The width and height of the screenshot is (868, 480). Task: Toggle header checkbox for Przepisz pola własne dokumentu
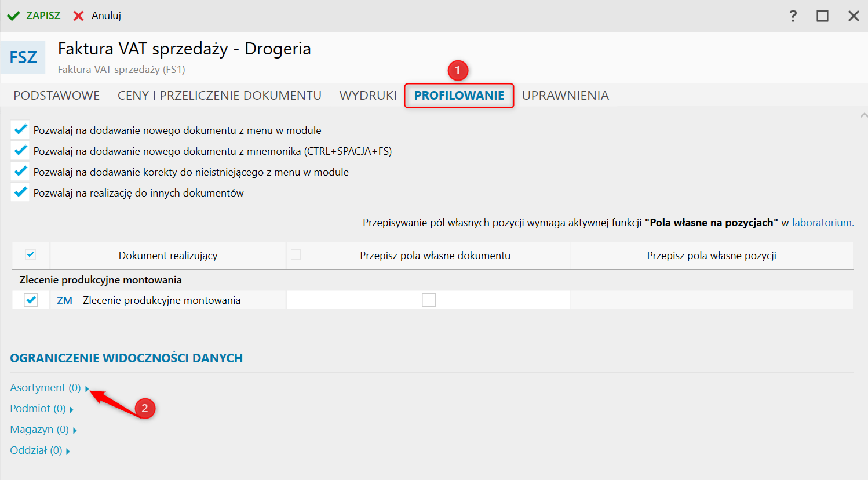(x=296, y=254)
